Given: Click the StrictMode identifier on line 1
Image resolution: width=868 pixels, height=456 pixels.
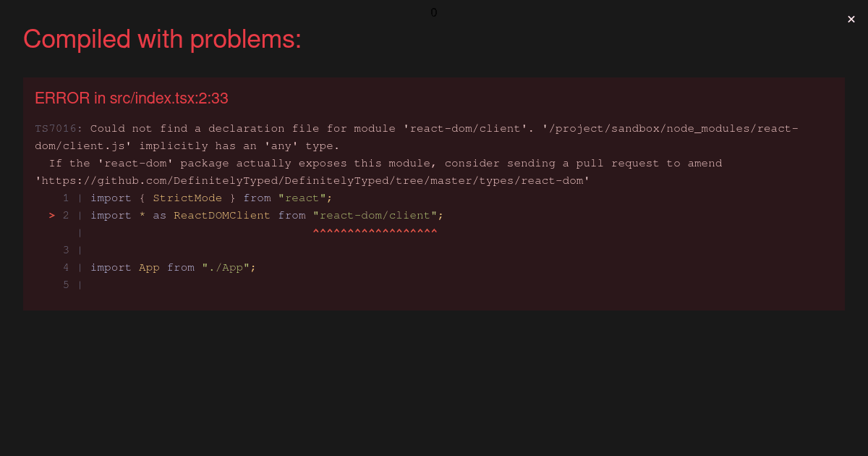Looking at the screenshot, I should (x=187, y=198).
